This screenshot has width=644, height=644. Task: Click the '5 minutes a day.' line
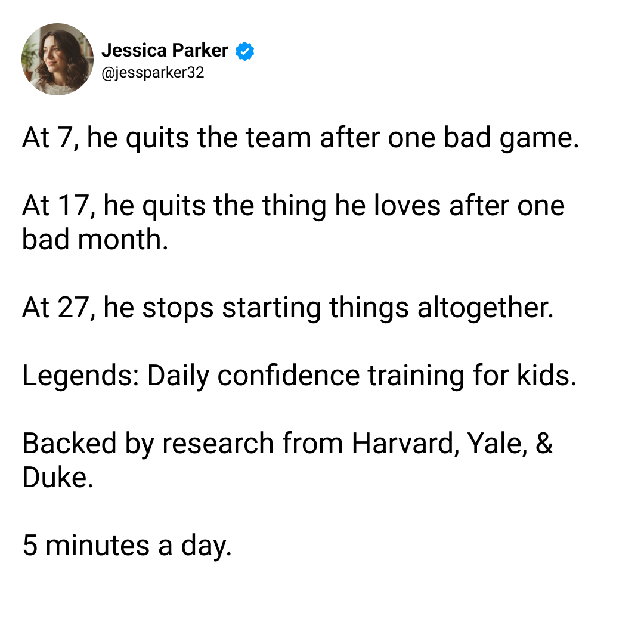[x=127, y=546]
